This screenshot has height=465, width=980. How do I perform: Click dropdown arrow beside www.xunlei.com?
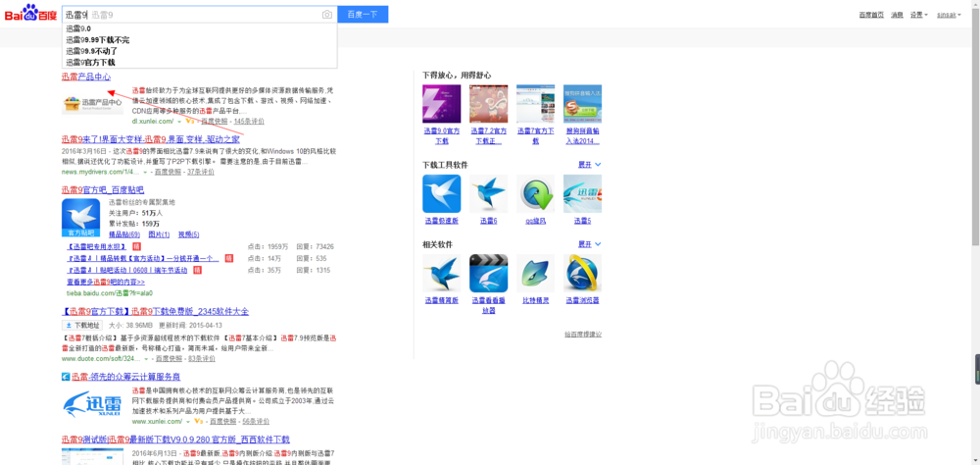point(187,422)
